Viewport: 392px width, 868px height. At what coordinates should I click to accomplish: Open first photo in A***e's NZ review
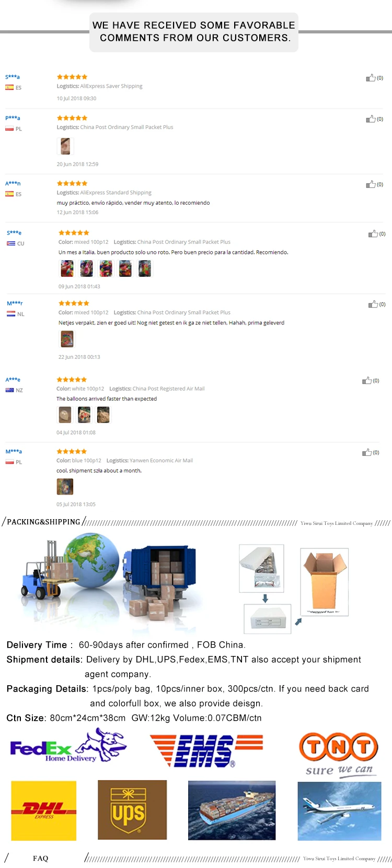(x=65, y=415)
